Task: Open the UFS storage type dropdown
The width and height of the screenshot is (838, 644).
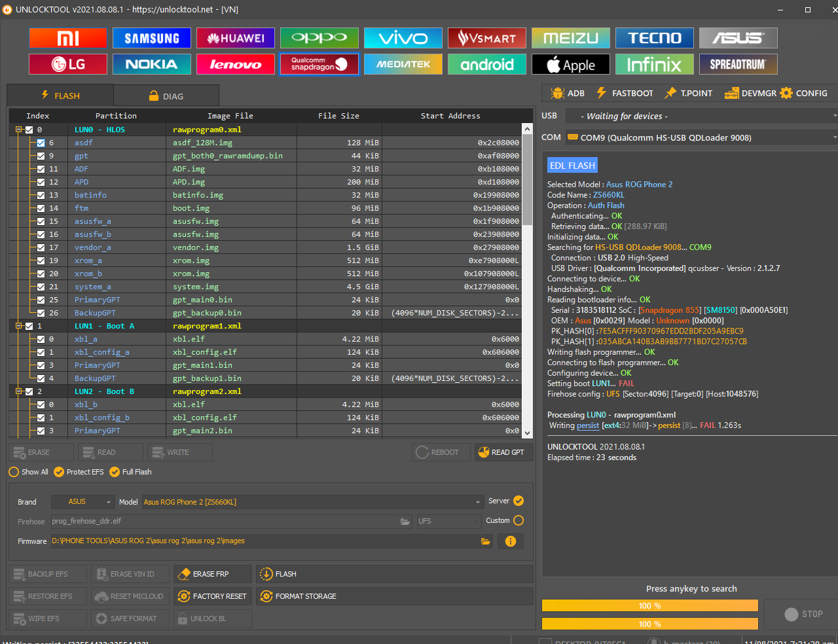Action: click(449, 522)
